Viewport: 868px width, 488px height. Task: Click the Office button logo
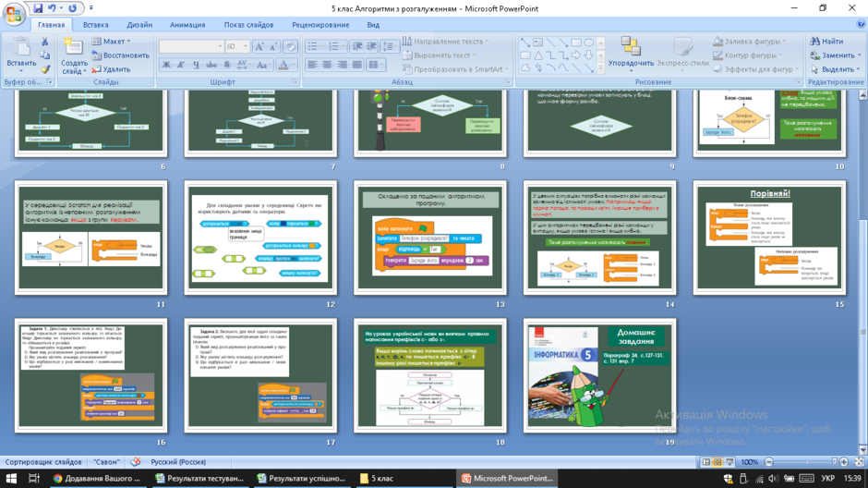tap(13, 13)
